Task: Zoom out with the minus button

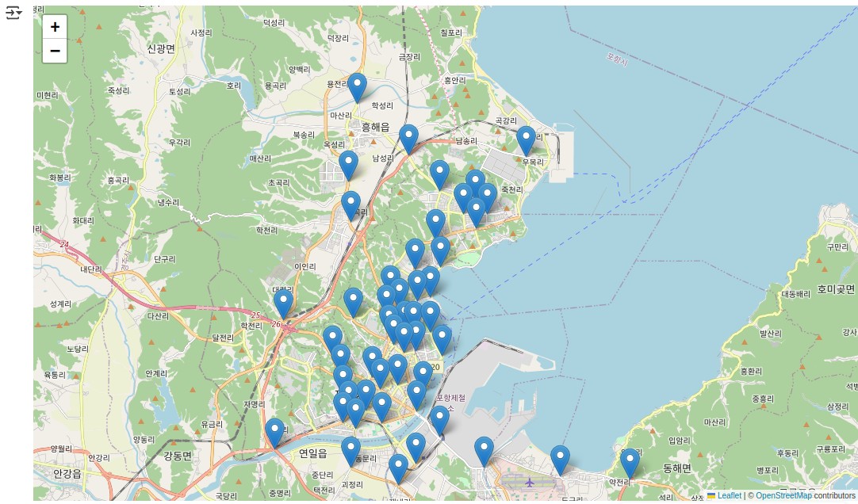Action: pos(55,52)
